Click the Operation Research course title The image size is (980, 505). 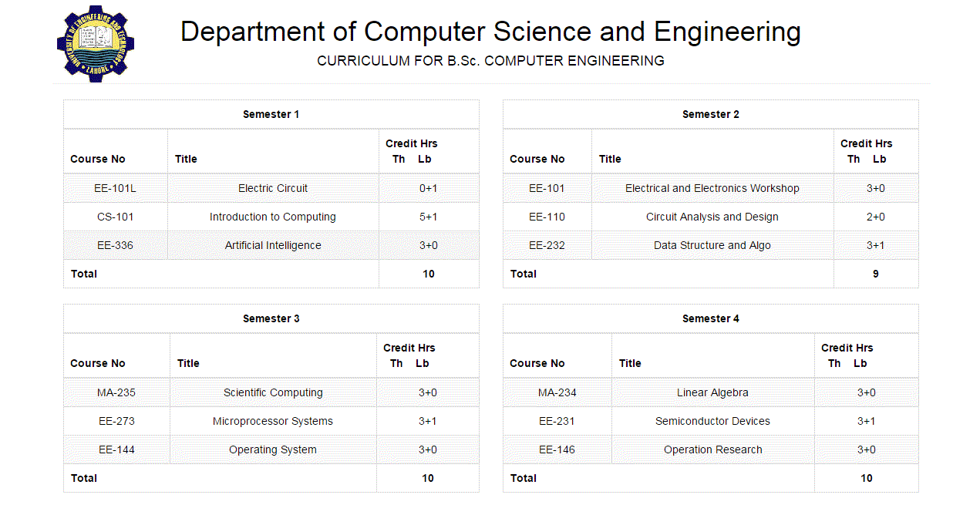(x=712, y=449)
